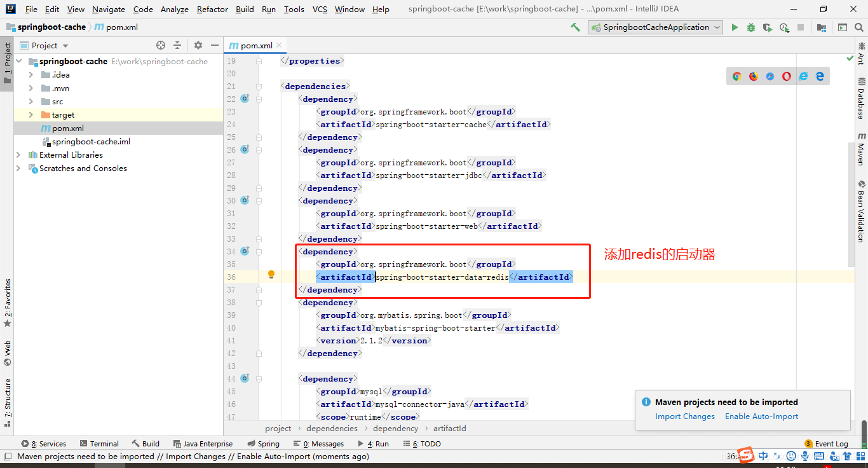Toggle the Web tool window stripe
Viewport: 868px width, 468px height.
(7, 353)
